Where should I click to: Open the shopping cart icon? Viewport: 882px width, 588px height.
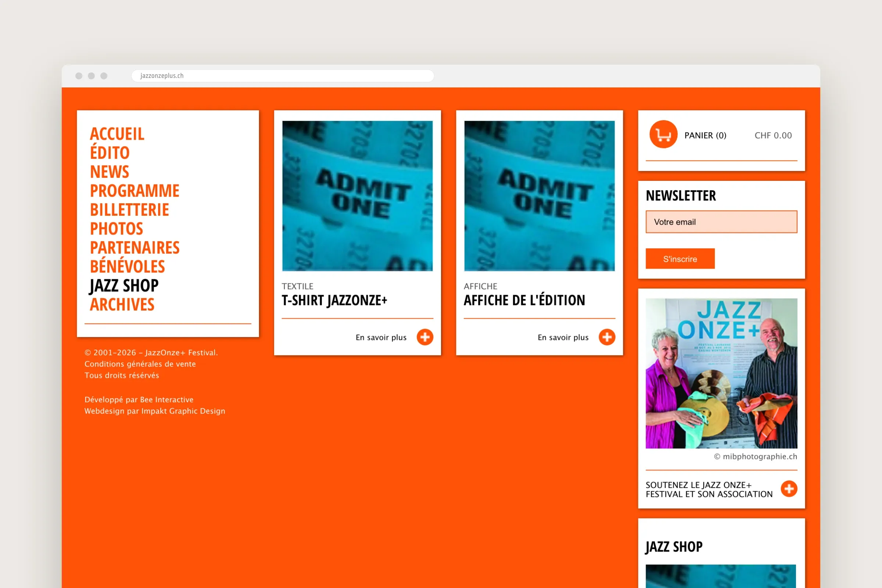(x=663, y=134)
